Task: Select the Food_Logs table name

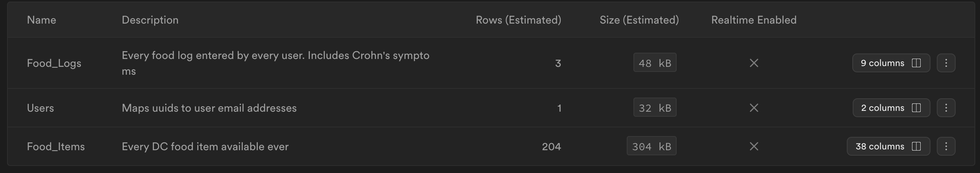Action: [x=54, y=63]
